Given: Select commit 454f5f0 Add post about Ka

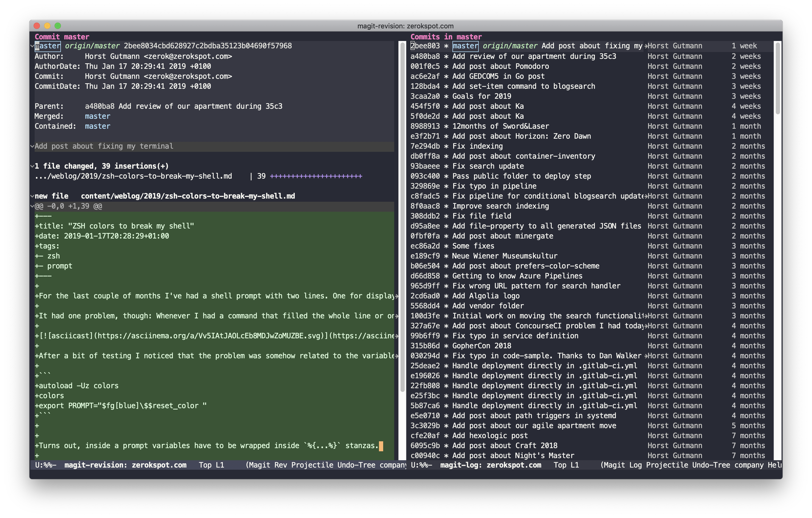Looking at the screenshot, I should (592, 106).
